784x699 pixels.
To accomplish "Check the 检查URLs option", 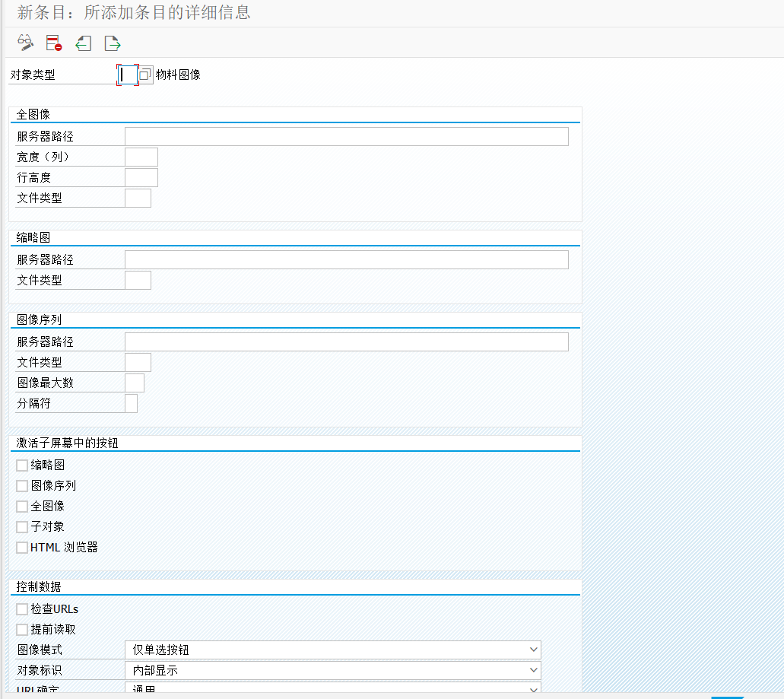I will pos(21,608).
